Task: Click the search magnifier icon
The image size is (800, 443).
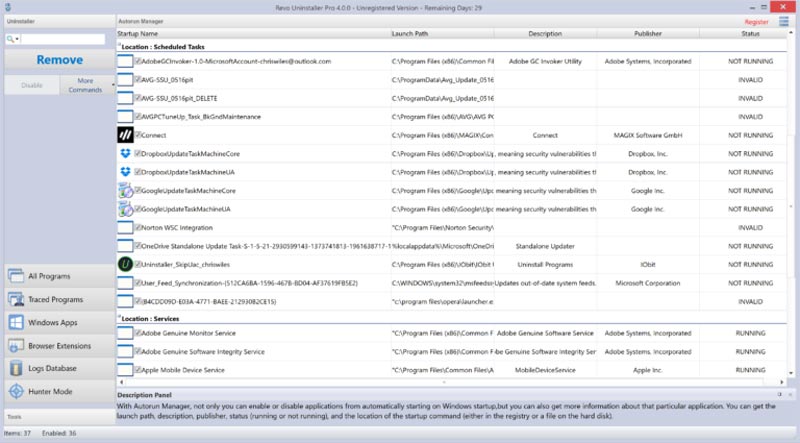Action: [10, 39]
